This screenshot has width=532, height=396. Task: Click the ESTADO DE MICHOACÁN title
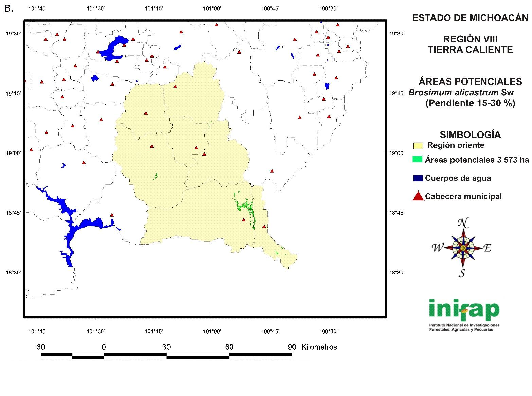click(x=470, y=18)
